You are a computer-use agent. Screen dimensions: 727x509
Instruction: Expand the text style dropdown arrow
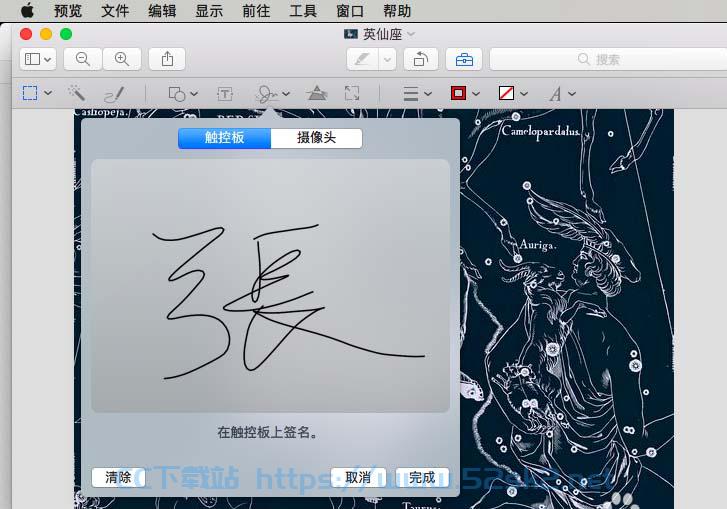coord(572,94)
